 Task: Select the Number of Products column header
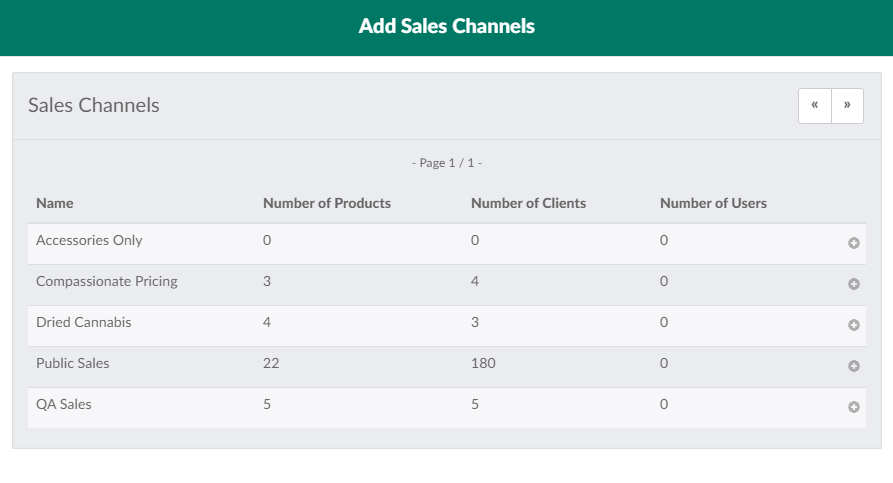pos(326,203)
